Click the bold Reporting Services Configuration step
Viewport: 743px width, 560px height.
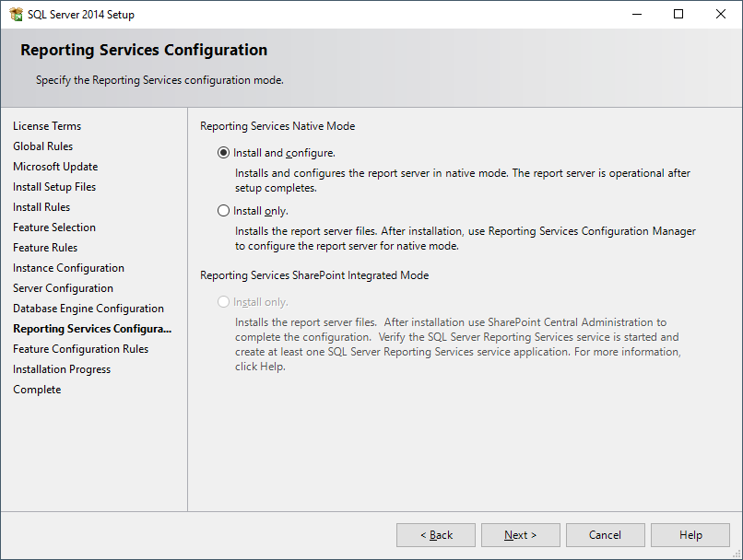(92, 329)
